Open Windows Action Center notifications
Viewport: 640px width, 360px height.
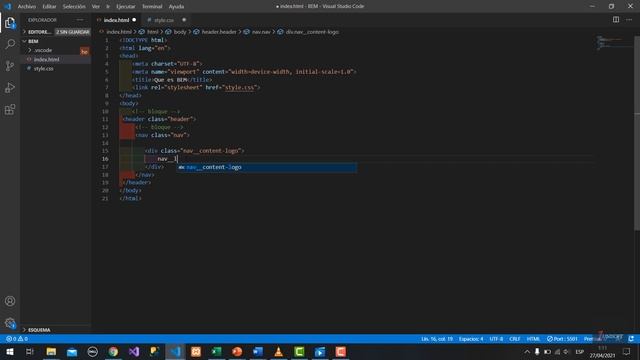(627, 351)
